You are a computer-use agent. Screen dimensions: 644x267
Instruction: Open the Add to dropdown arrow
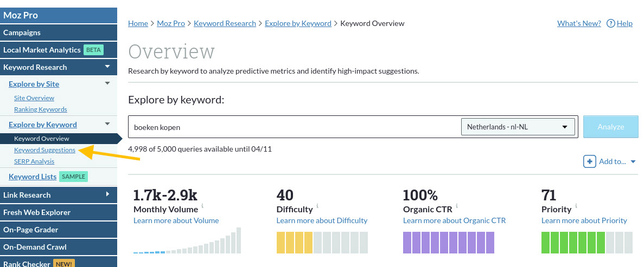coord(633,161)
